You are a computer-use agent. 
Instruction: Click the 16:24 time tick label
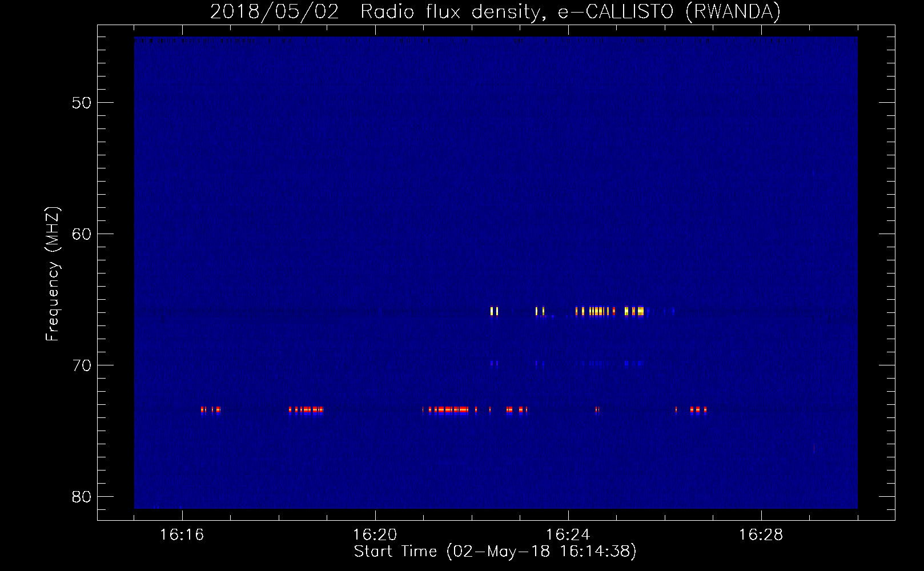(568, 534)
